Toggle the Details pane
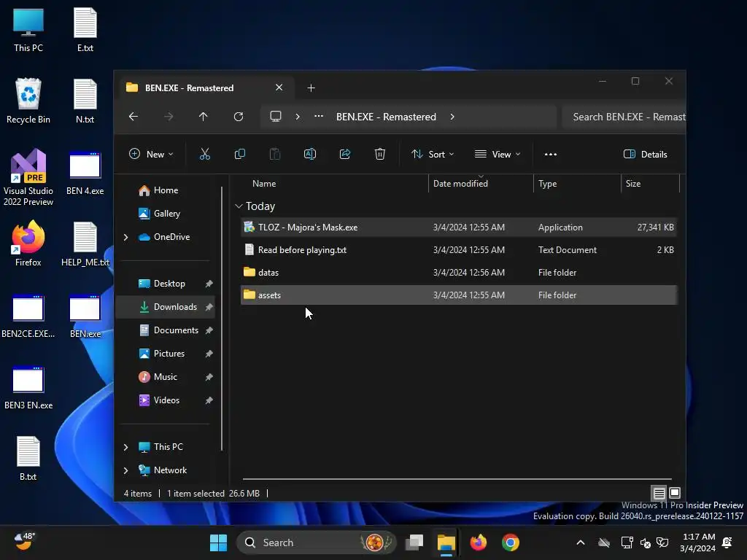747x560 pixels. tap(646, 155)
